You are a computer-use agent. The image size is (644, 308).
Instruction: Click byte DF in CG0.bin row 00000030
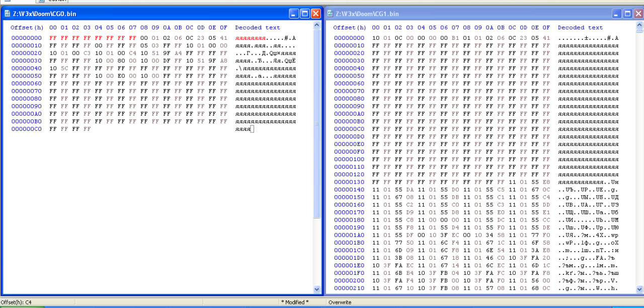coord(167,60)
